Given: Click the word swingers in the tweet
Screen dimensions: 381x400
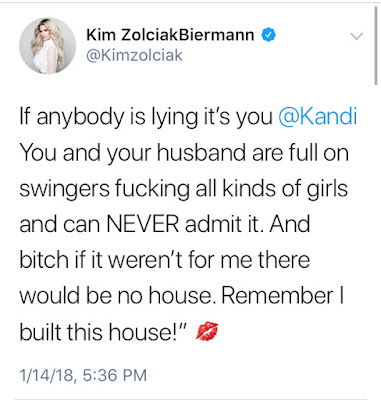Looking at the screenshot, I should click(x=65, y=189).
